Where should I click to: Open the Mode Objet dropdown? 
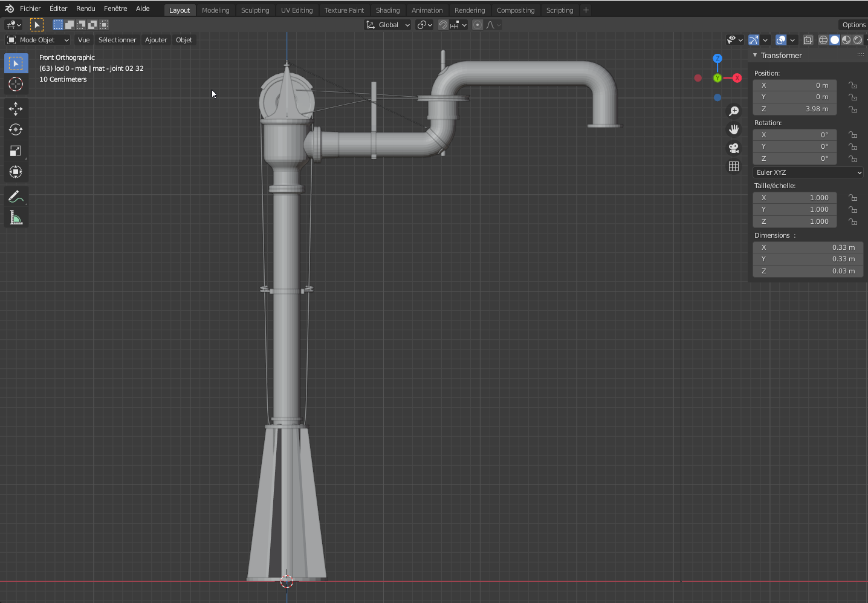pos(38,40)
